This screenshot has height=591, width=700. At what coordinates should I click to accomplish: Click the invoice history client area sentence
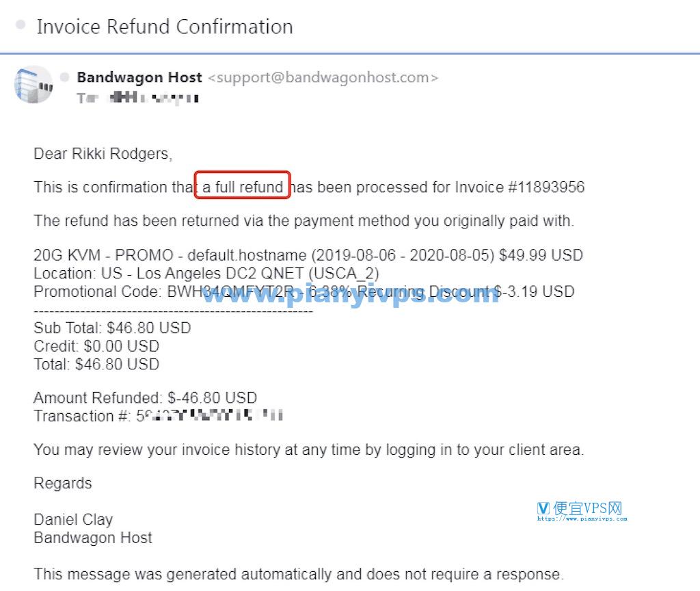tap(309, 450)
